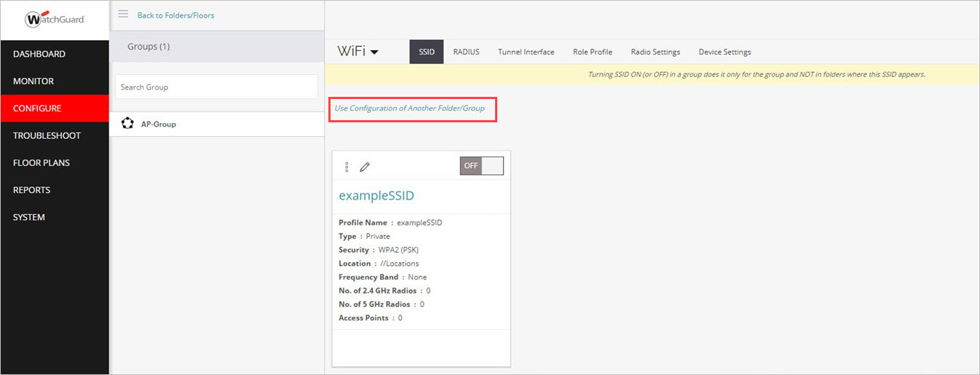Open FLOOR PLANS from the sidebar

point(42,162)
